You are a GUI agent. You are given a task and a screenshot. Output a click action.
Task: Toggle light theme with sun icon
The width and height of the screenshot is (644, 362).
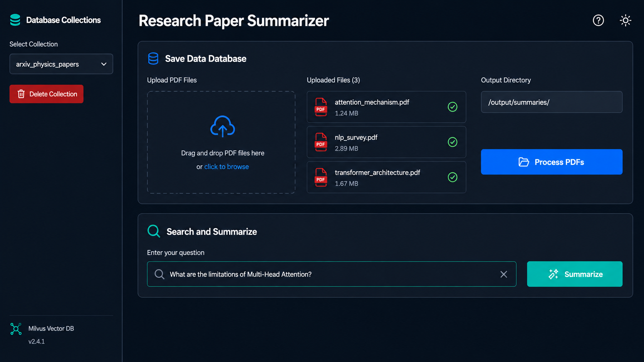pos(626,20)
